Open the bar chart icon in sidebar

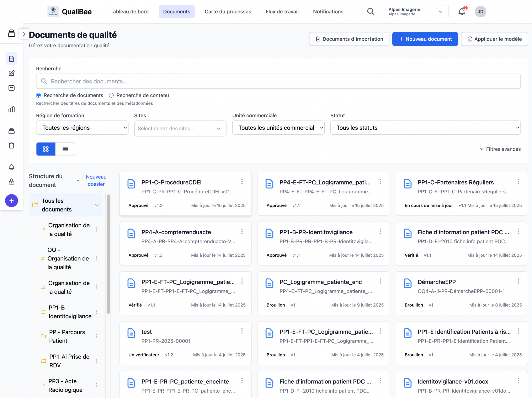pos(12,109)
